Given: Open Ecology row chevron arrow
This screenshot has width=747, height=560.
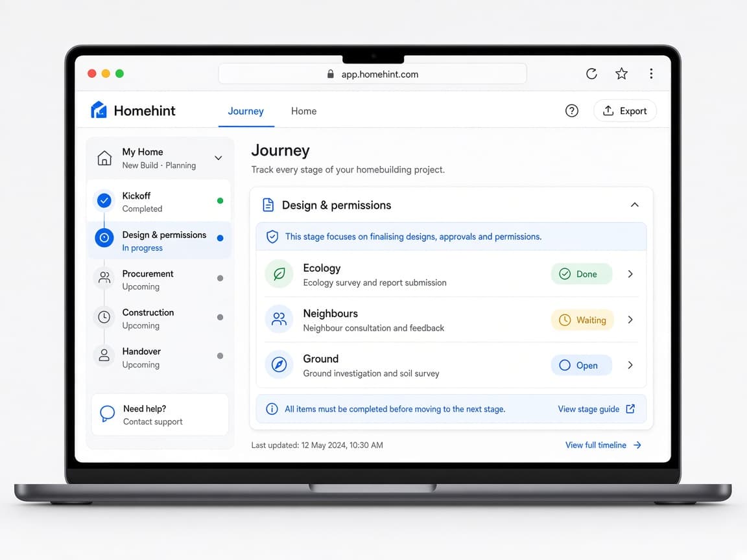Looking at the screenshot, I should click(630, 274).
